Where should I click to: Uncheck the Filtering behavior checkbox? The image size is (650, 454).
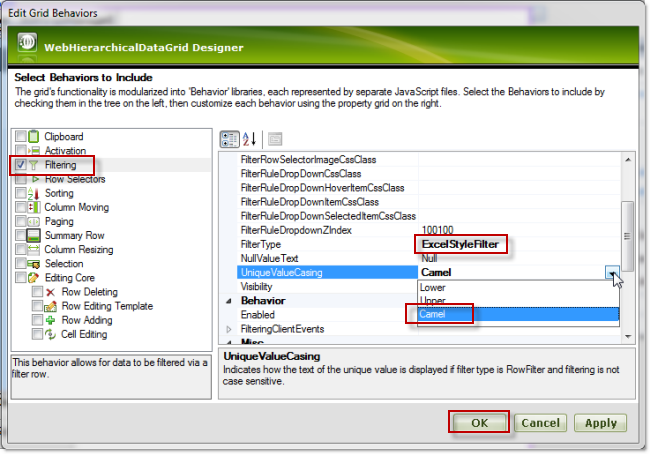(x=20, y=164)
